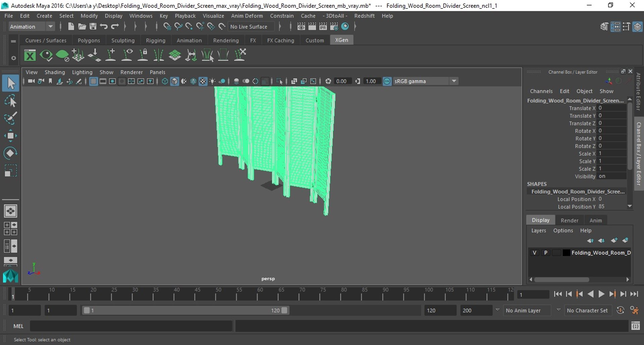644x345 pixels.
Task: Click the IPR render icon
Action: 323,26
